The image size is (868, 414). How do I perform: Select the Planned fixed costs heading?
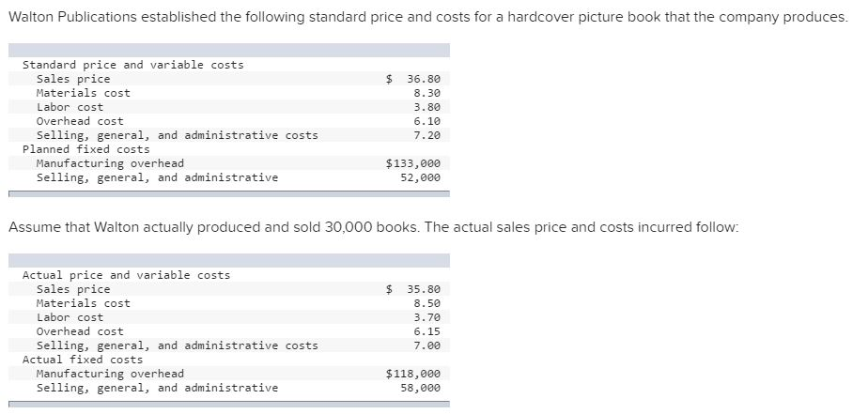coord(85,149)
